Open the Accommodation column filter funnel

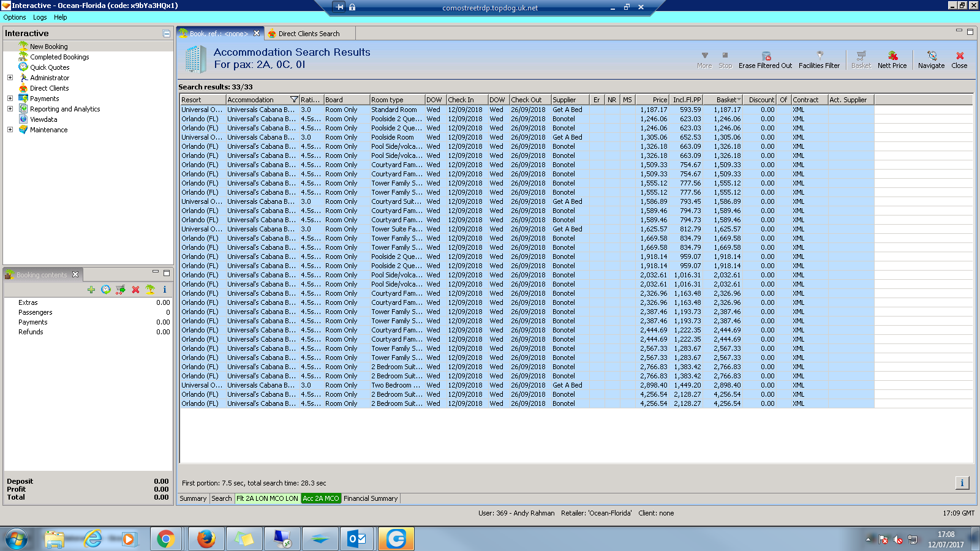pos(294,100)
